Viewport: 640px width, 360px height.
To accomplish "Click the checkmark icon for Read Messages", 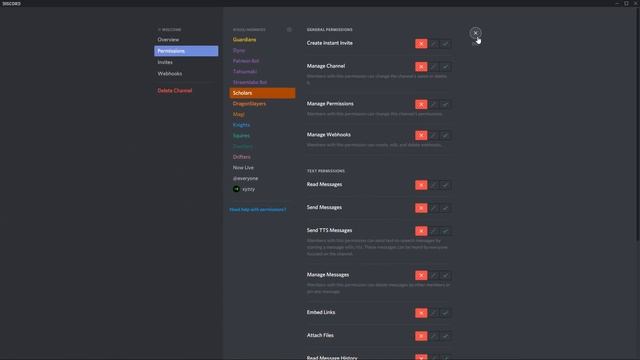I will coord(445,185).
